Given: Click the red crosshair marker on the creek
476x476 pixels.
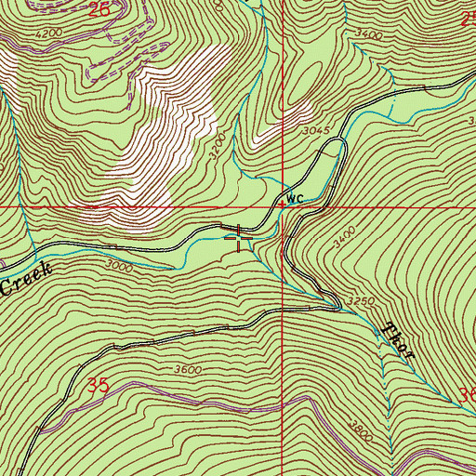Looking at the screenshot, I should pos(238,238).
